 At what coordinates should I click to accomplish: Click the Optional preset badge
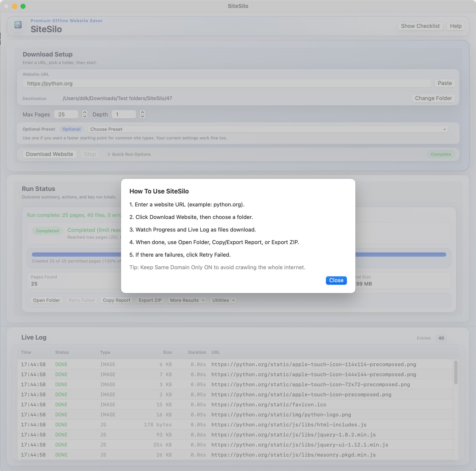[x=71, y=129]
